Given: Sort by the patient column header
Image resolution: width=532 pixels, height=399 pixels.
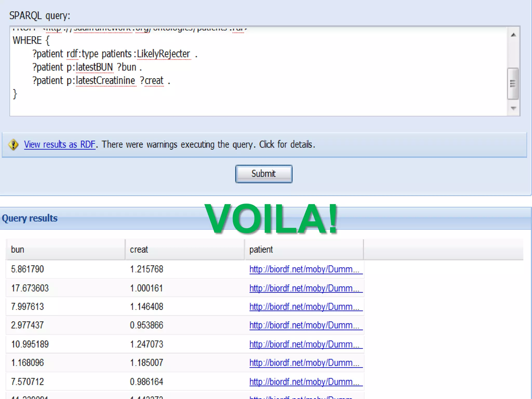Looking at the screenshot, I should coord(304,250).
